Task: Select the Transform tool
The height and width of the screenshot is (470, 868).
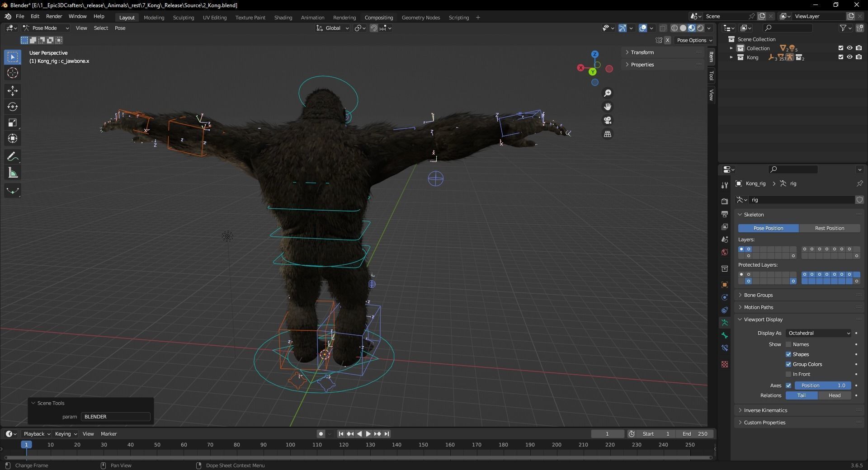Action: point(13,138)
